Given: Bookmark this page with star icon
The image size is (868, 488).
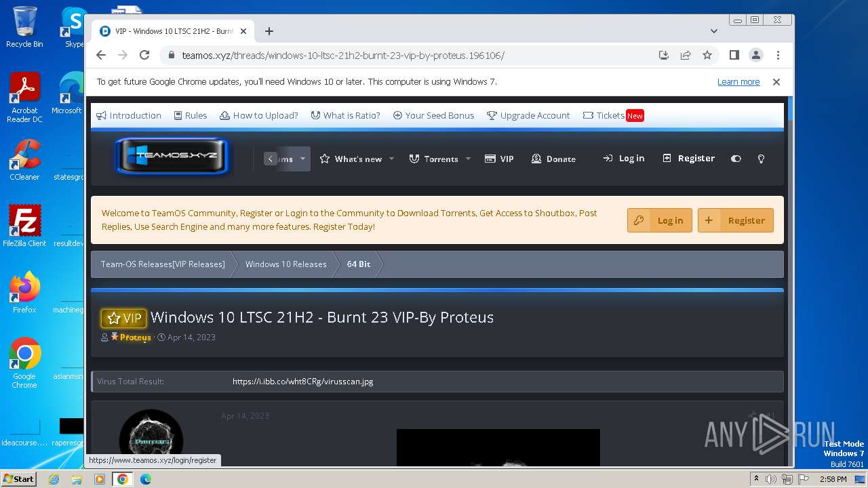Looking at the screenshot, I should 707,55.
